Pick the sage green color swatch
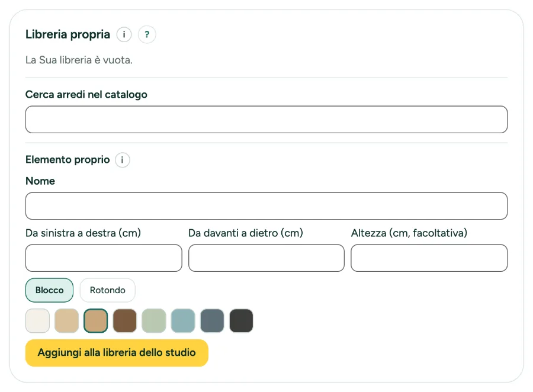 154,320
